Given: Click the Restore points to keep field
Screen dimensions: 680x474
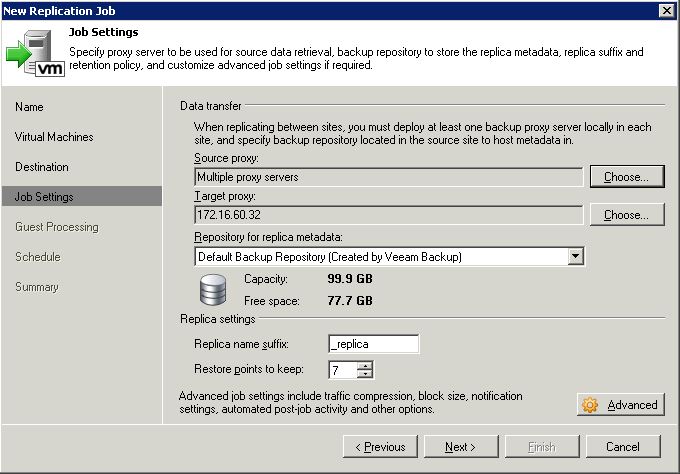Looking at the screenshot, I should [343, 370].
